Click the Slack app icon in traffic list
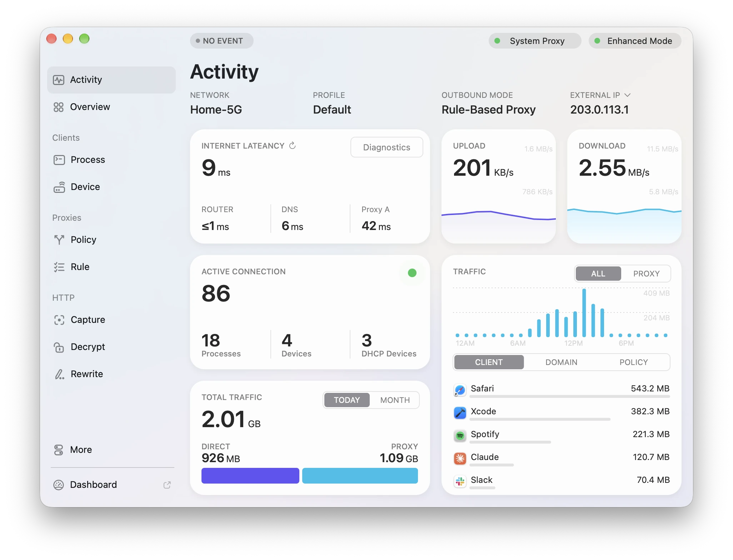The width and height of the screenshot is (733, 560). point(460,481)
